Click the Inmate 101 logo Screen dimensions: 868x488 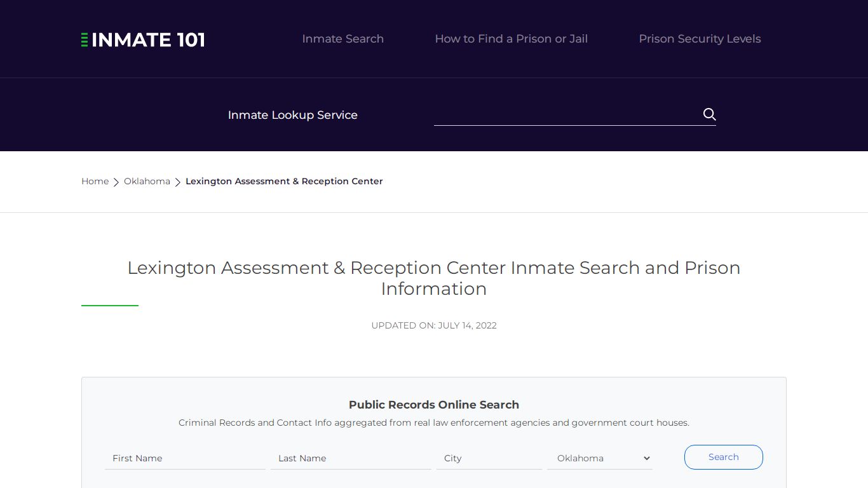tap(143, 39)
